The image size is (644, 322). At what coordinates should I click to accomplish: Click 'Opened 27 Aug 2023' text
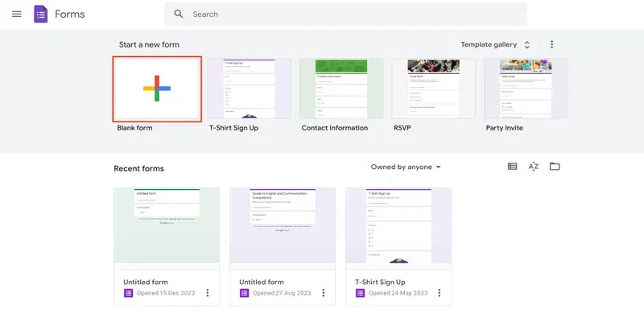tap(283, 293)
